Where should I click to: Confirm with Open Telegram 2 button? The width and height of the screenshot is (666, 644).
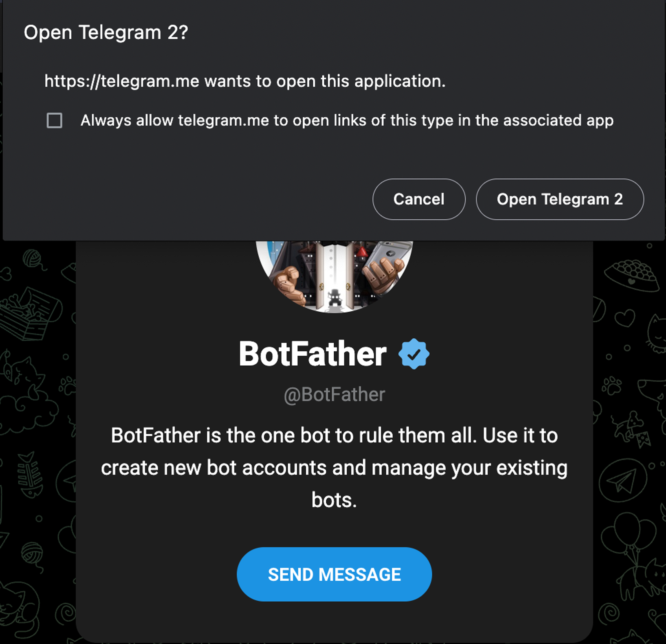[560, 199]
